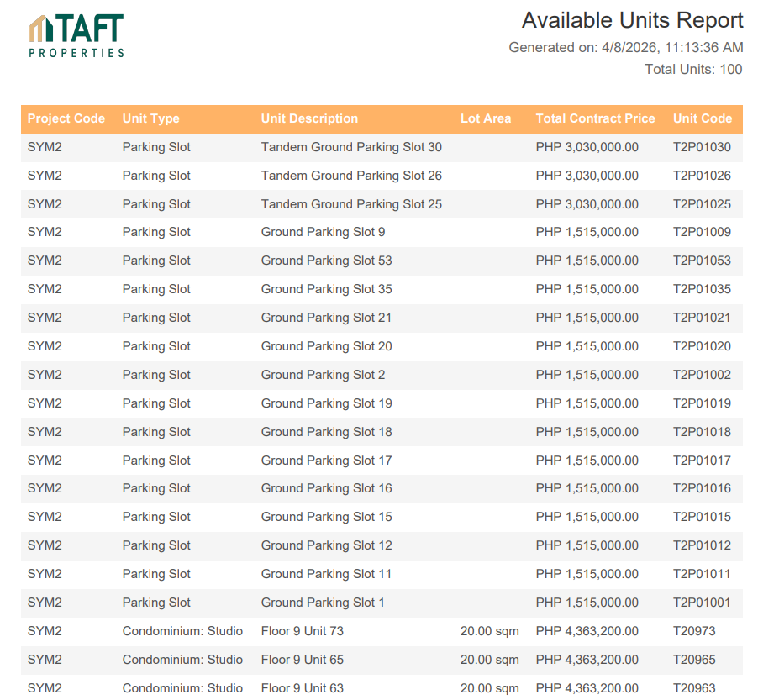Click the Total Contract Price column header
758x700 pixels.
pyautogui.click(x=595, y=118)
